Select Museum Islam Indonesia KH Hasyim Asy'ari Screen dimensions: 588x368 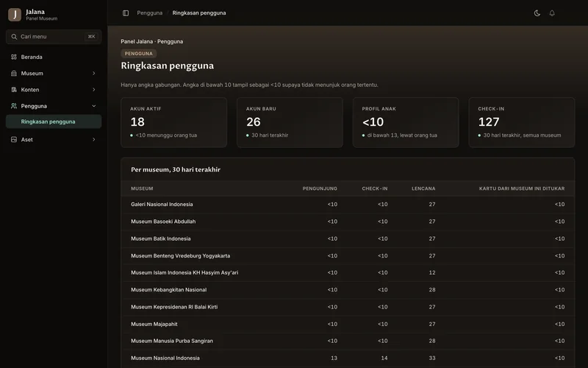348,272
